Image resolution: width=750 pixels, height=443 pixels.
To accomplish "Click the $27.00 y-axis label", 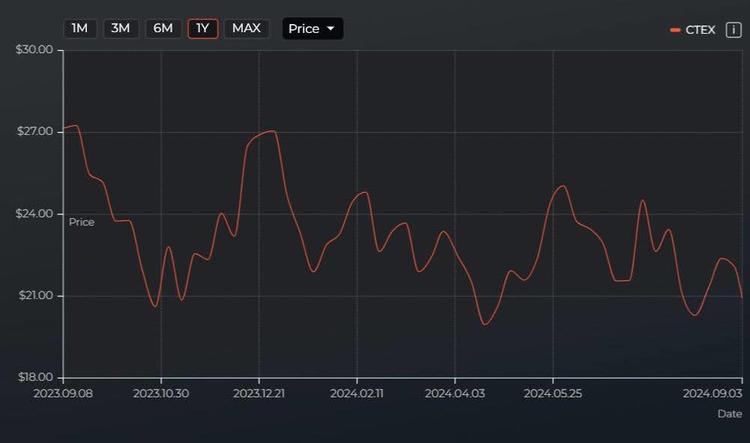I will tap(34, 132).
